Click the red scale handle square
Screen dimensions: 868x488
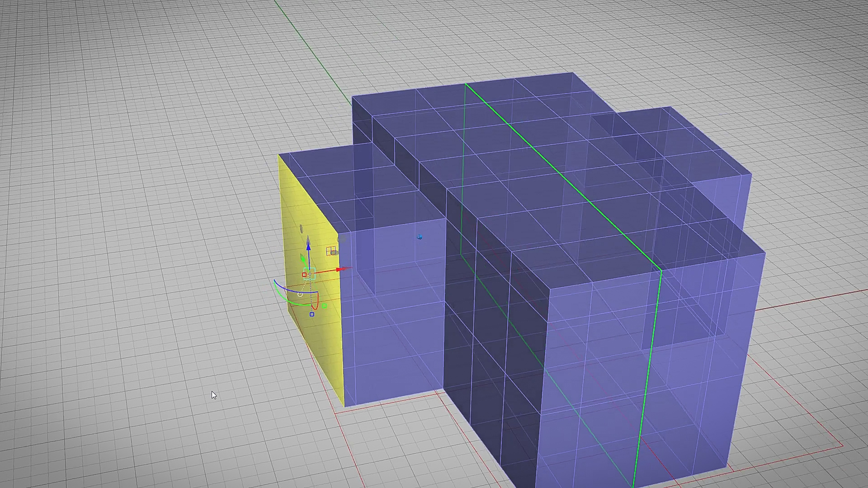(304, 275)
